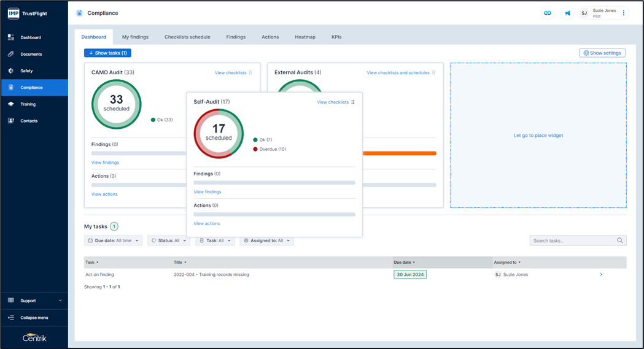Click the Show tasks (1) button
Screen dimensions: 644x349
click(107, 53)
